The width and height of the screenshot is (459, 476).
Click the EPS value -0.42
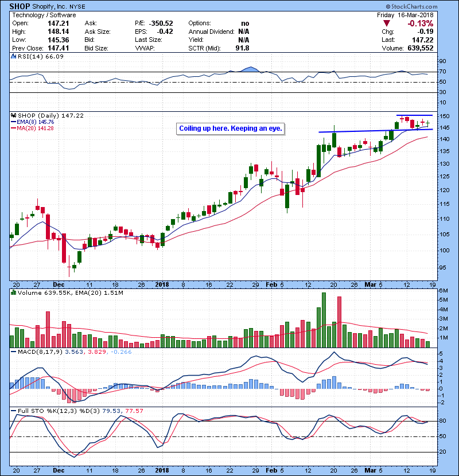(x=165, y=32)
